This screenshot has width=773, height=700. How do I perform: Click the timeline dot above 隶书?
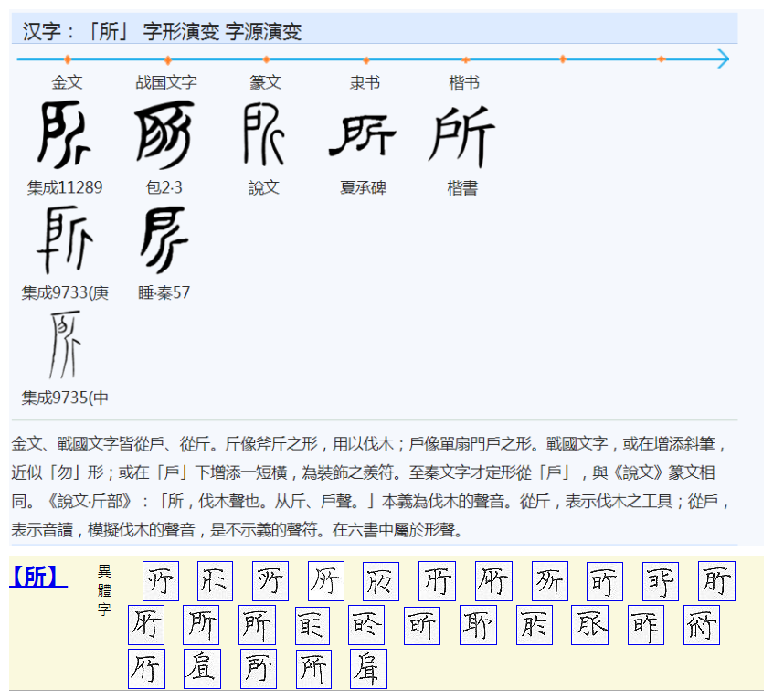tap(365, 60)
